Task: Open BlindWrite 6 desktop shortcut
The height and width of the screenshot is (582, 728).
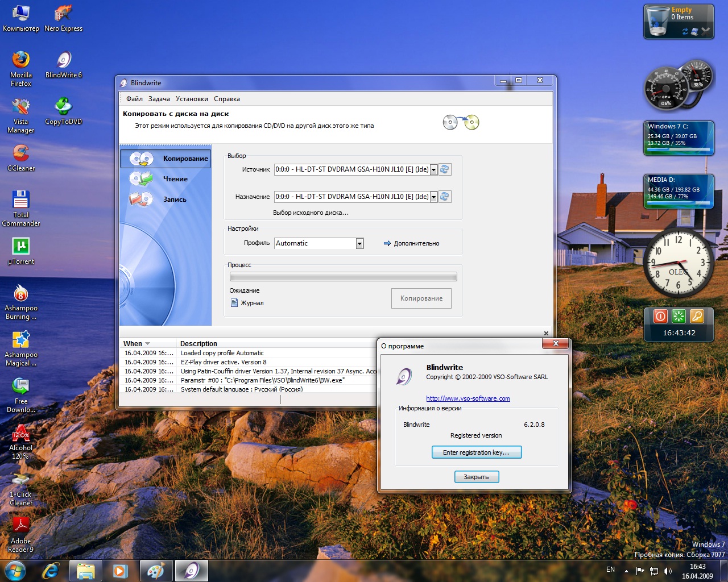Action: [63, 65]
